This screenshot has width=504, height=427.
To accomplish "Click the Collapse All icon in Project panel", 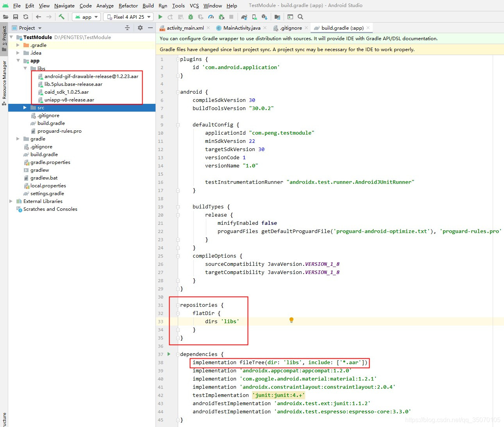I will pos(127,28).
